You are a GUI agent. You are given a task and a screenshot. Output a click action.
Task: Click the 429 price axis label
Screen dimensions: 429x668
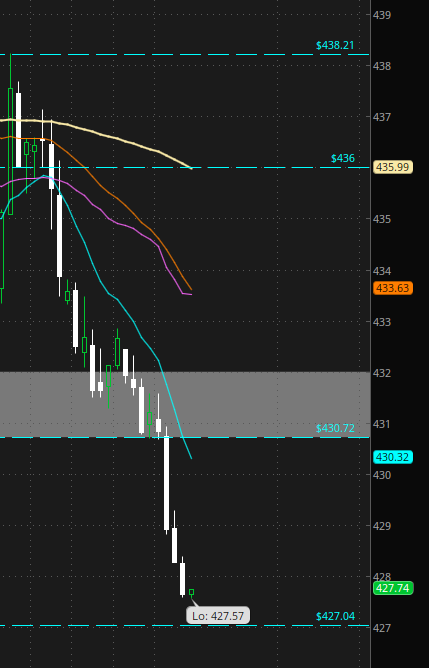[382, 526]
